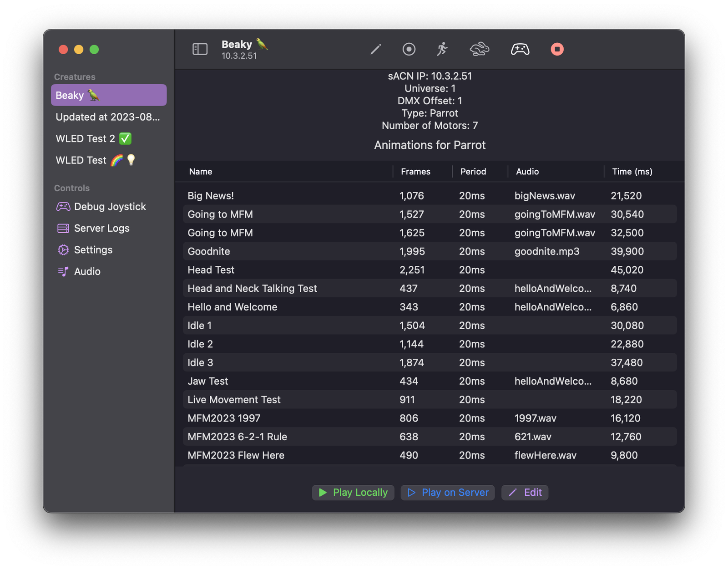Click the running figure icon
Screen dimensions: 728x570
point(442,49)
